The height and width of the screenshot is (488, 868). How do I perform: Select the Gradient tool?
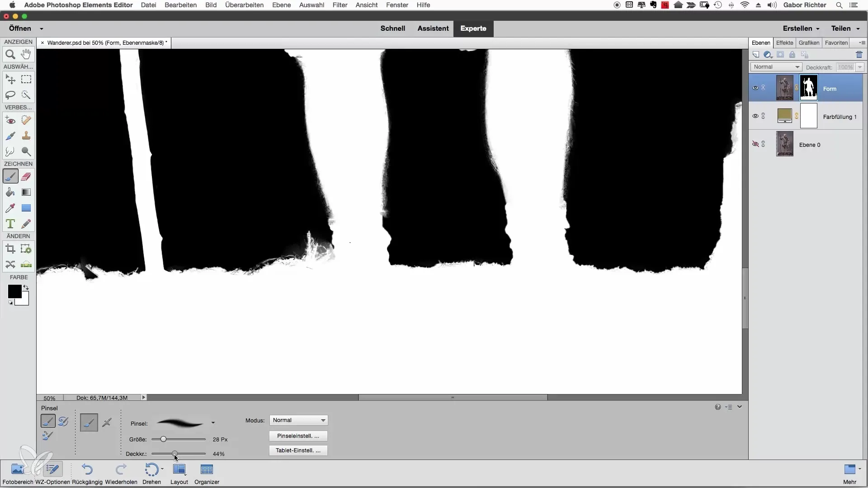[26, 192]
